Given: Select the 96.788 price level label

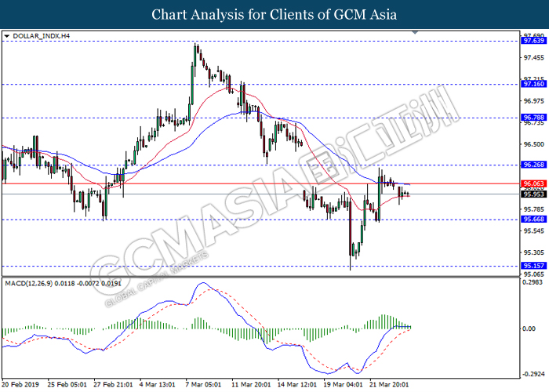Looking at the screenshot, I should coord(533,118).
